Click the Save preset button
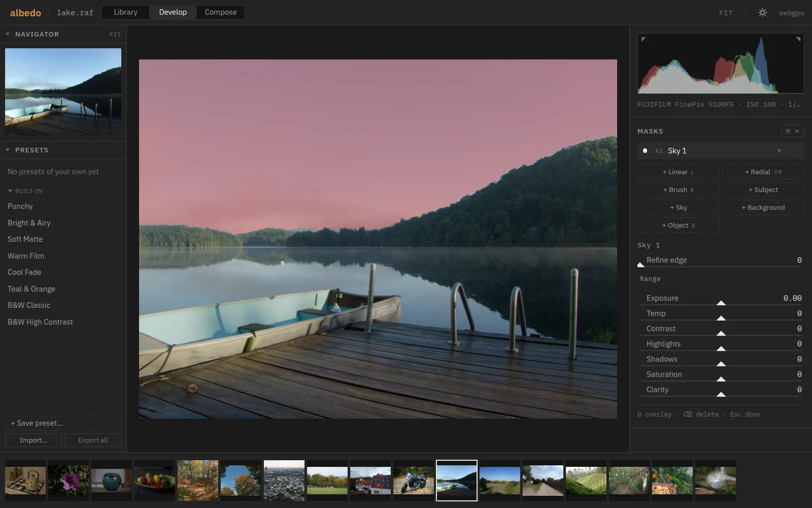 pyautogui.click(x=63, y=423)
